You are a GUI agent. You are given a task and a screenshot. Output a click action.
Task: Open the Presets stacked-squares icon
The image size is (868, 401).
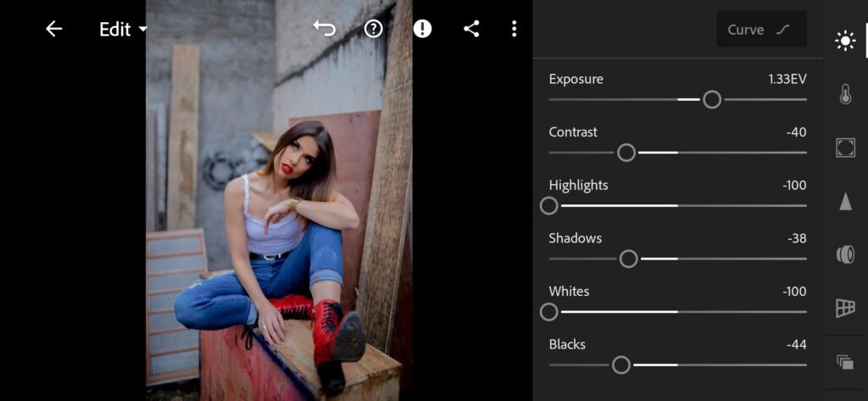(x=845, y=362)
